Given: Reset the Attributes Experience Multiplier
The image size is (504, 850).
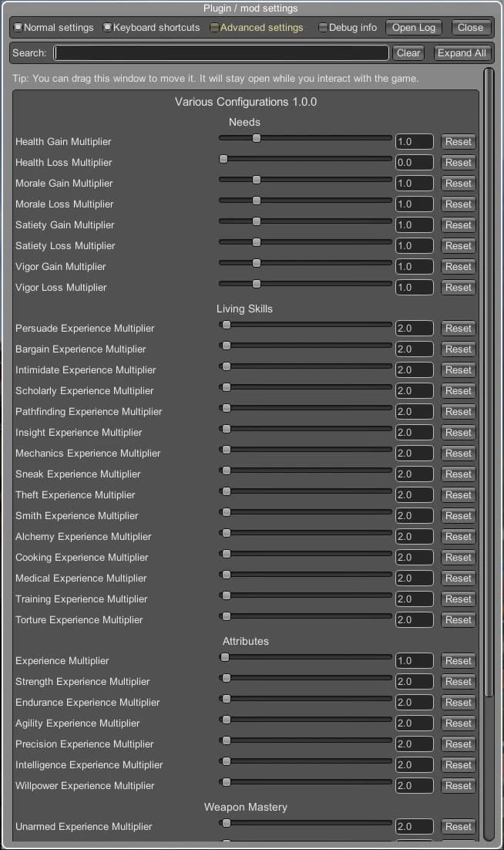Looking at the screenshot, I should (x=458, y=661).
